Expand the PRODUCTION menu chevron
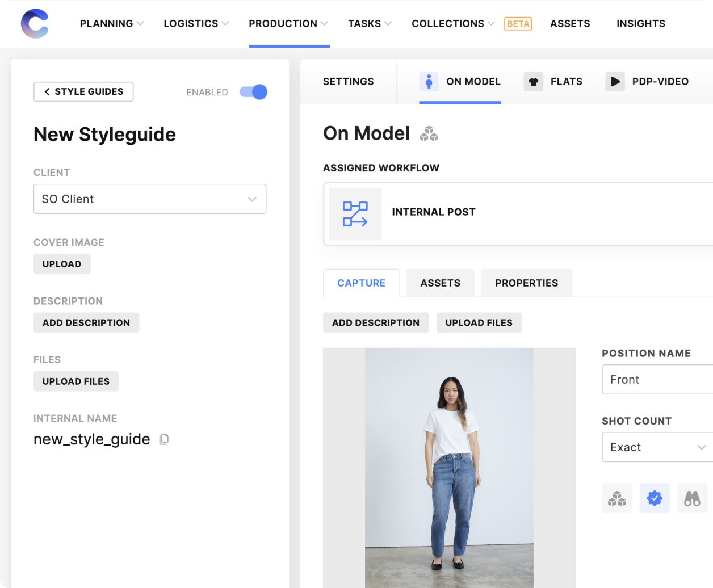713x588 pixels. [324, 24]
